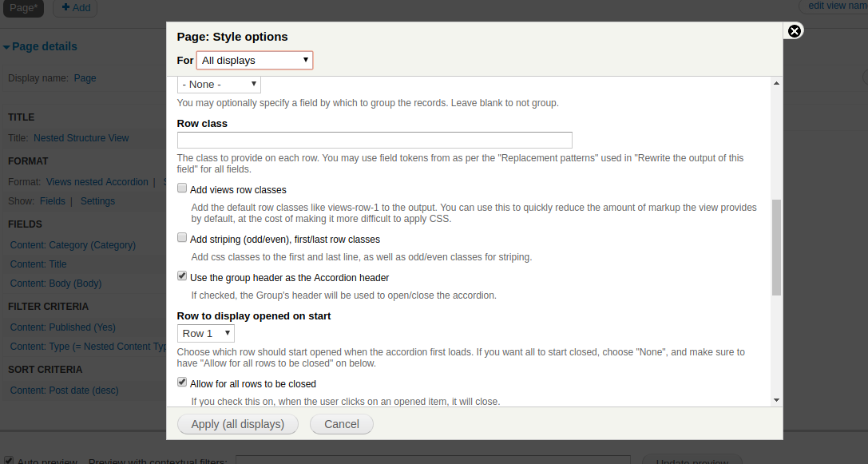The image size is (868, 464).
Task: Open the grouping field None dropdown
Action: point(217,84)
